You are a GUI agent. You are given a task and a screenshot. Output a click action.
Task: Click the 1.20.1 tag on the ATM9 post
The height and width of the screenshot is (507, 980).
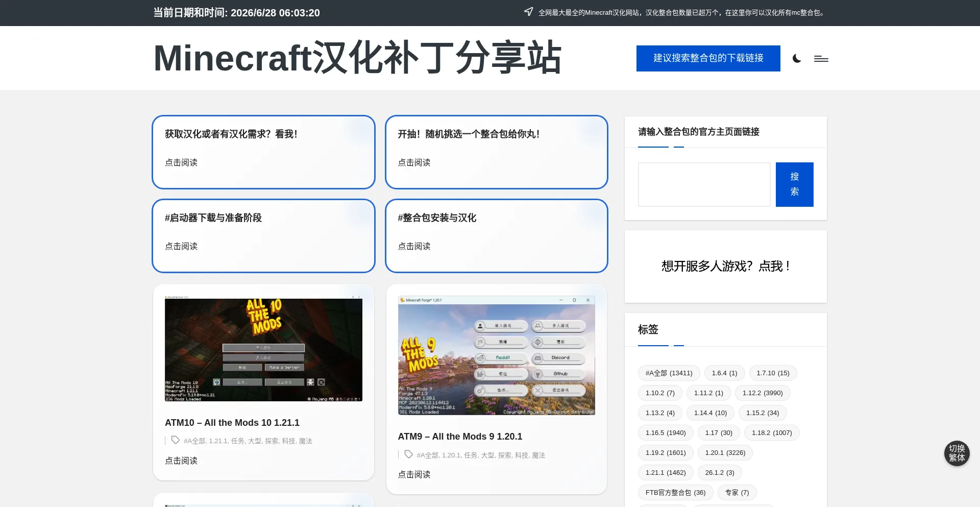[x=451, y=455]
